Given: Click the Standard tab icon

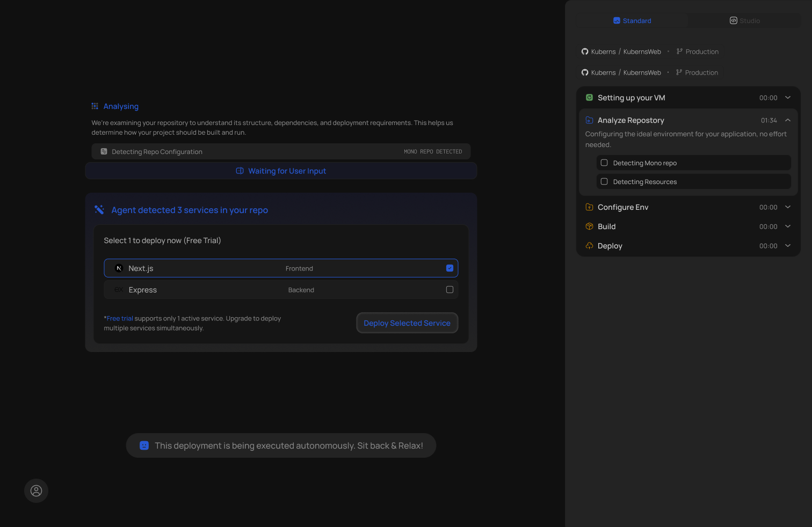Looking at the screenshot, I should tap(617, 20).
